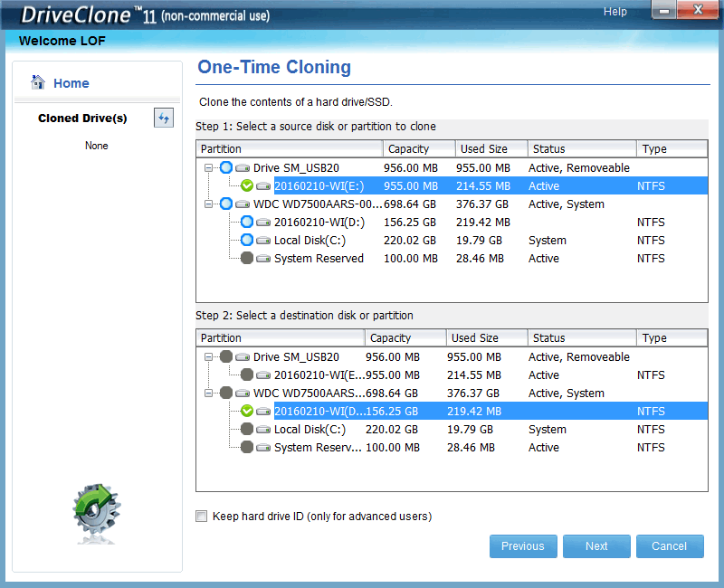Click the Cloned Drive(s) heading
The image size is (724, 588).
pyautogui.click(x=82, y=119)
